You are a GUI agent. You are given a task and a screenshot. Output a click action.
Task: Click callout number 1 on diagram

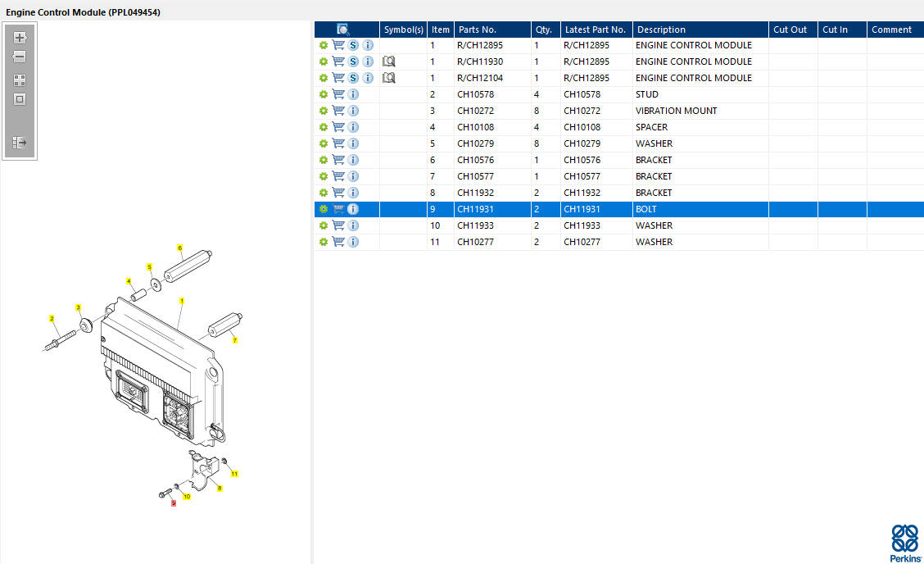182,301
